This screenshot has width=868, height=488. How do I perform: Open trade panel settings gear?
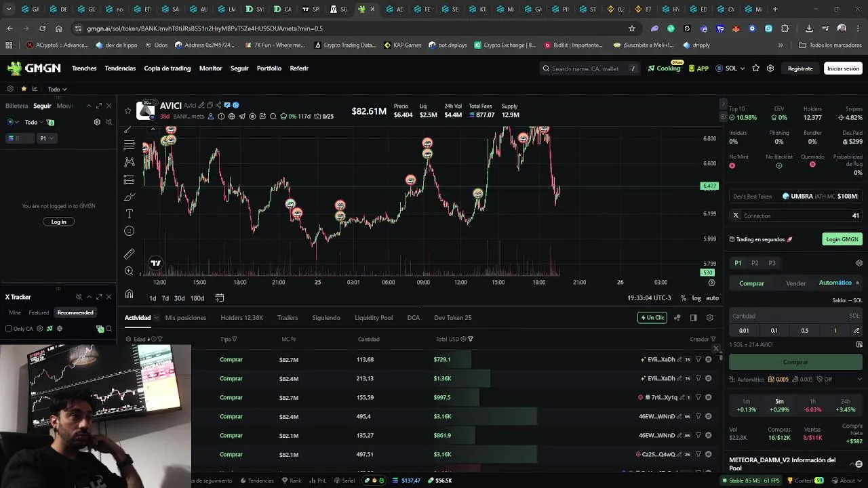pyautogui.click(x=859, y=263)
